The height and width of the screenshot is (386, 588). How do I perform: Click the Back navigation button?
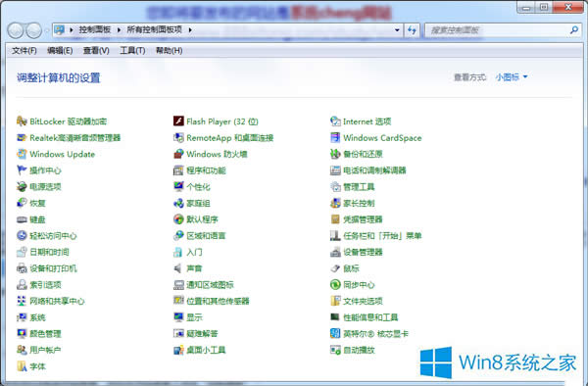click(16, 30)
